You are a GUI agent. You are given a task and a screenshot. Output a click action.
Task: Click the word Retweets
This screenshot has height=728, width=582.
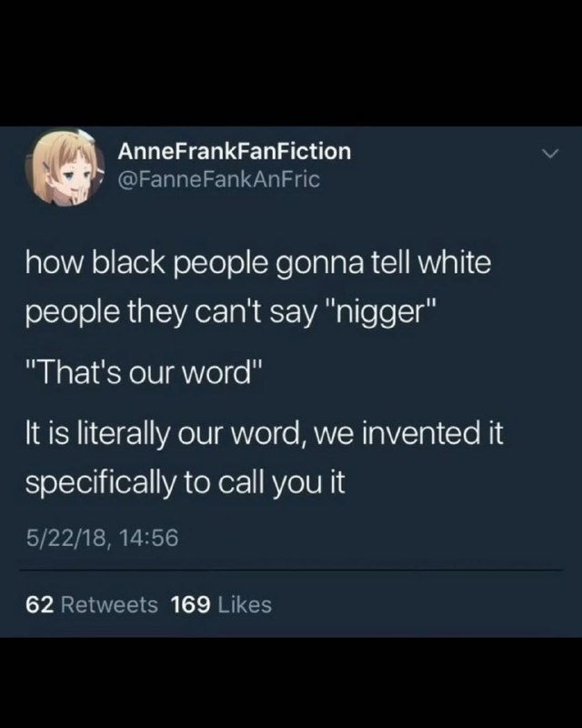click(109, 604)
